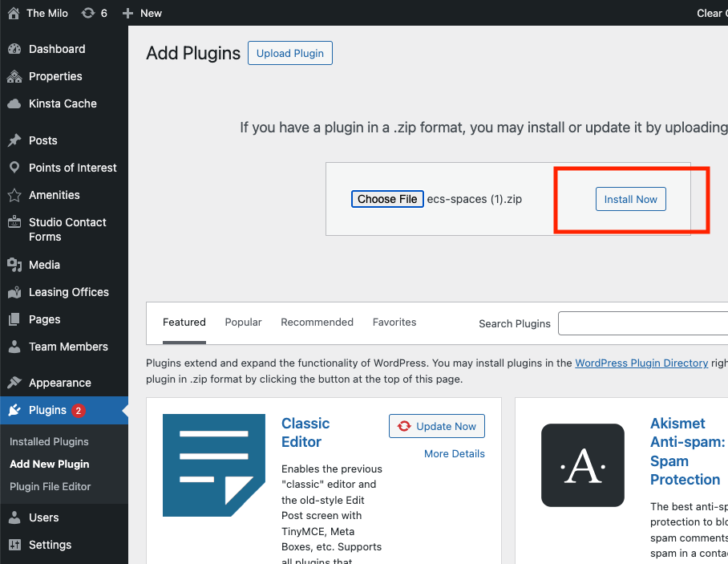Switch to the Favorites tab
The image size is (728, 564).
(394, 323)
